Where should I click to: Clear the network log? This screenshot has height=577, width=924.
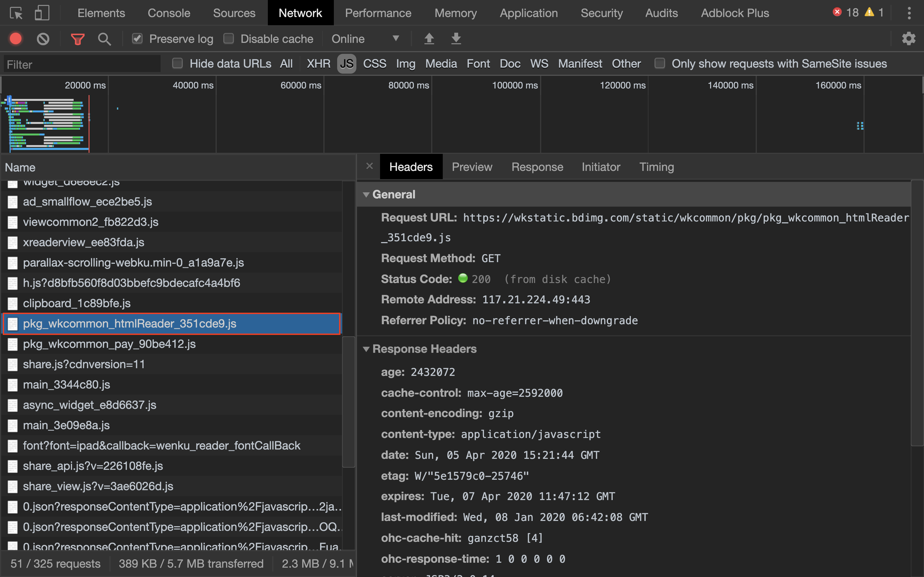[x=43, y=39]
